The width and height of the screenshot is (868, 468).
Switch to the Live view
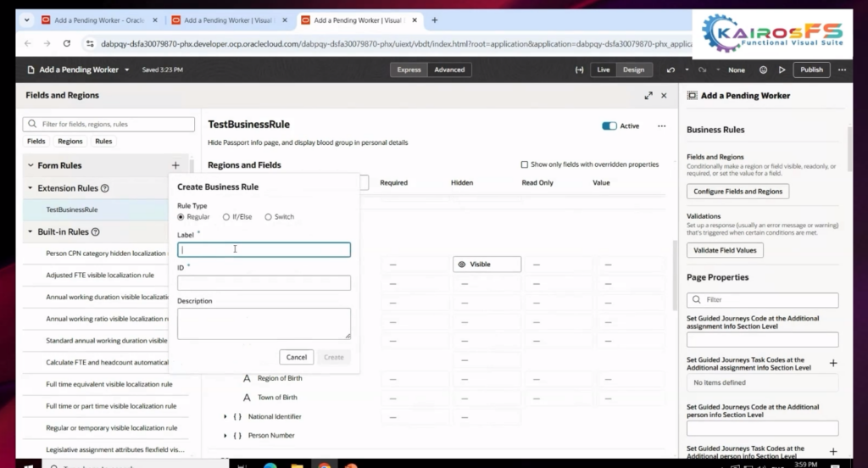tap(604, 70)
